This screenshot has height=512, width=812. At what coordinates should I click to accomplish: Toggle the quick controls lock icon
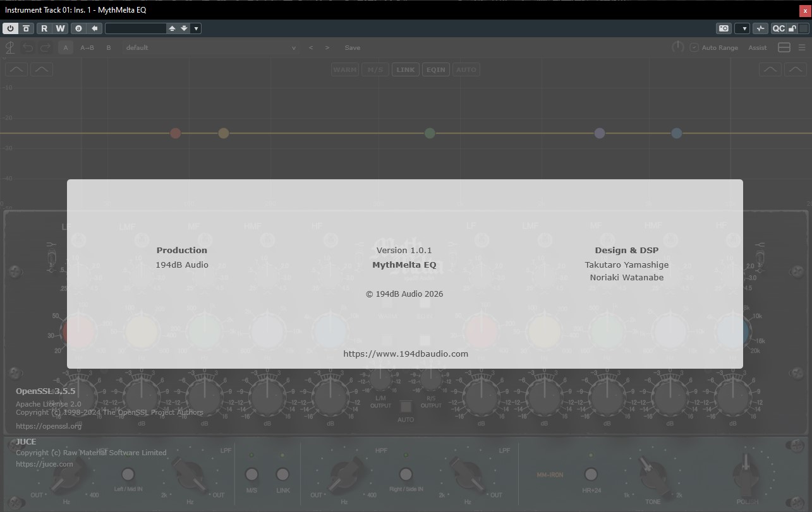pos(792,28)
